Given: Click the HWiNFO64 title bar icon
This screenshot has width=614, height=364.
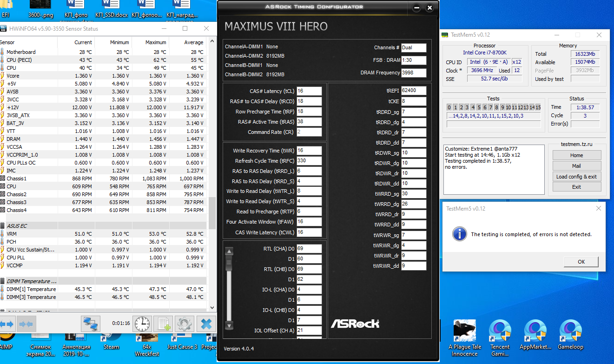Looking at the screenshot, I should [x=4, y=29].
